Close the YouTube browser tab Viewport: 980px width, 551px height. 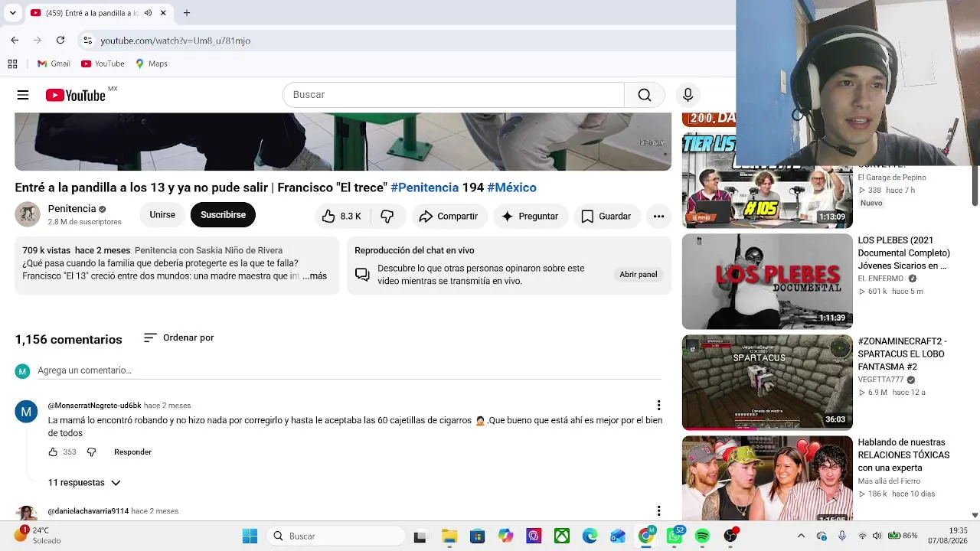[x=164, y=13]
